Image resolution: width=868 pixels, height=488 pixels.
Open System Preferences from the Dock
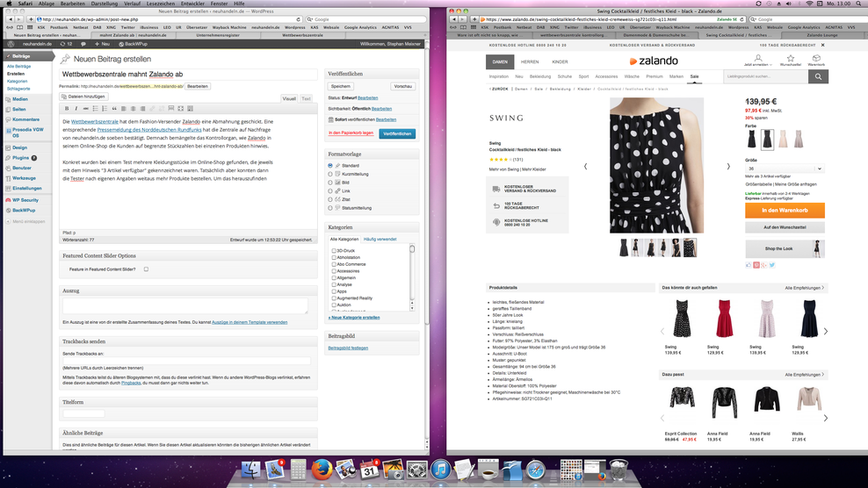pos(416,470)
